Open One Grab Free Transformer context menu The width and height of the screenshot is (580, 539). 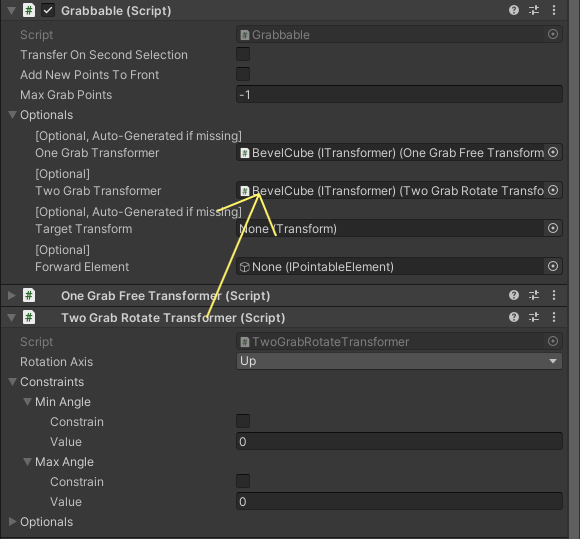554,295
